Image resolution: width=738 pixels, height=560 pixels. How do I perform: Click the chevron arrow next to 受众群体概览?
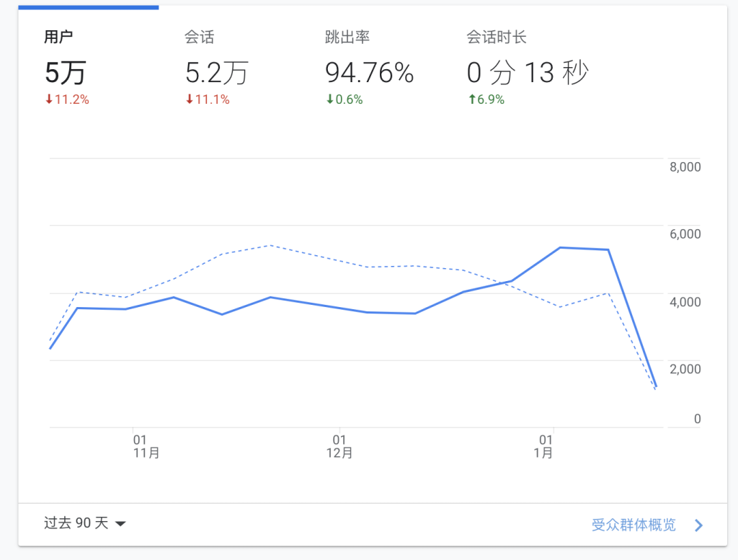[x=698, y=525]
